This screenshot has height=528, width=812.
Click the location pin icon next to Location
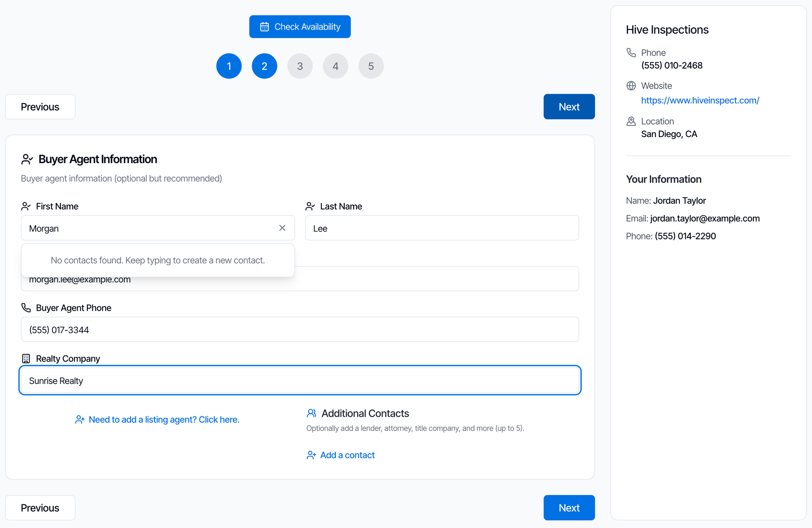coord(631,121)
